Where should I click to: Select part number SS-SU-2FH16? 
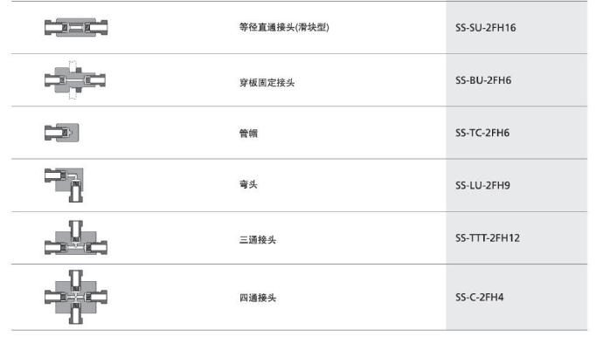486,28
